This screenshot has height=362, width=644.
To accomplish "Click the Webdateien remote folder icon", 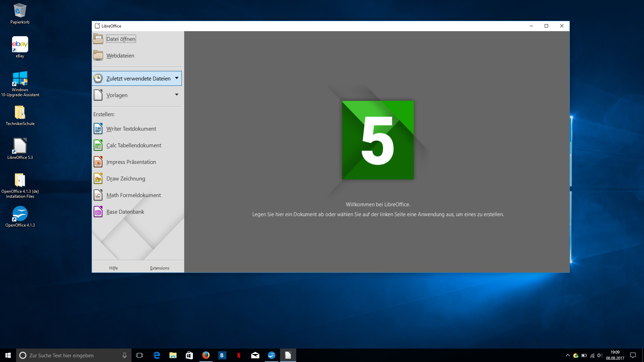I will 98,55.
